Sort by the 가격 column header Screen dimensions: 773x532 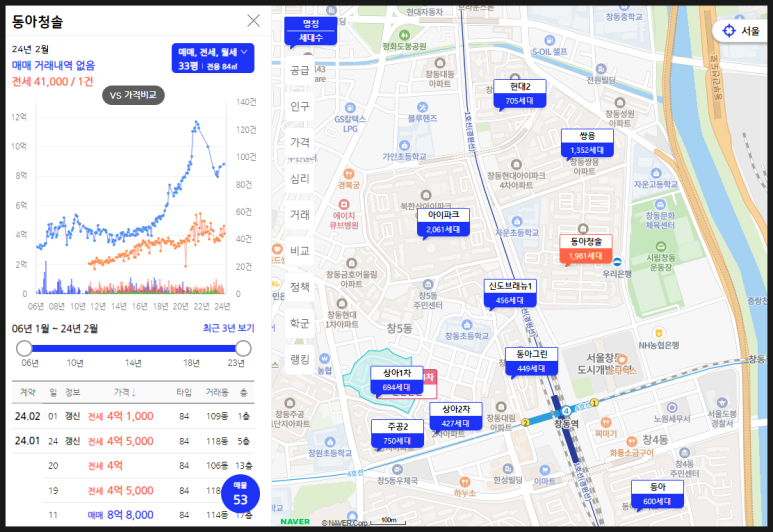(x=125, y=392)
